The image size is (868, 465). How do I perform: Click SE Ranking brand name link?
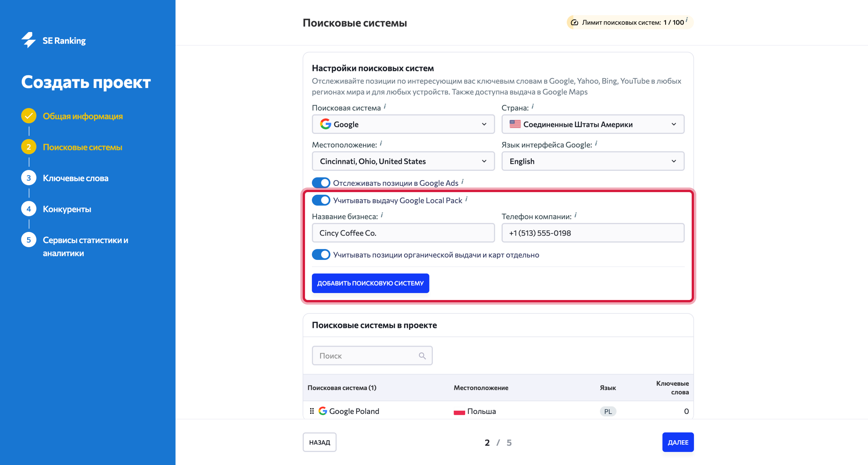[64, 40]
